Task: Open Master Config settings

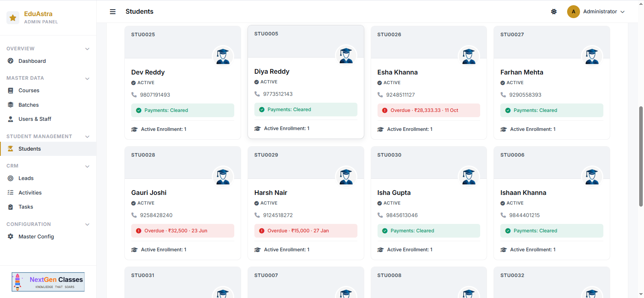Action: (48, 237)
